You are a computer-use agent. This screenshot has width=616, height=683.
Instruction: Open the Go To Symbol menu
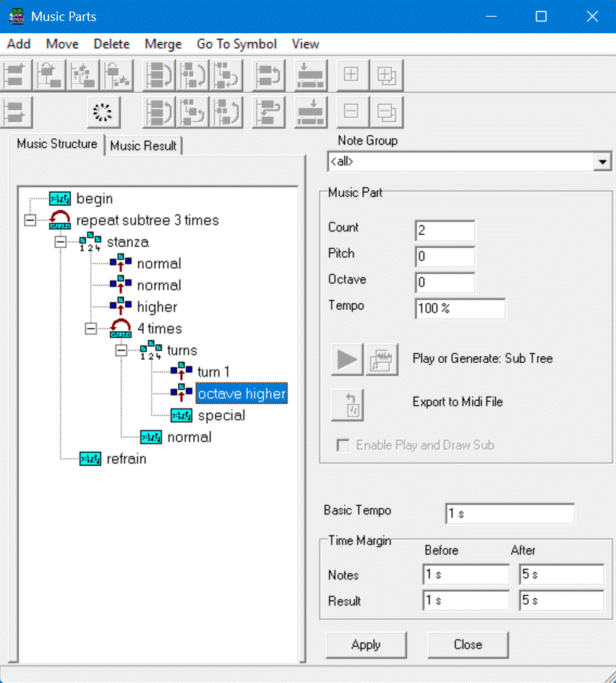point(236,44)
